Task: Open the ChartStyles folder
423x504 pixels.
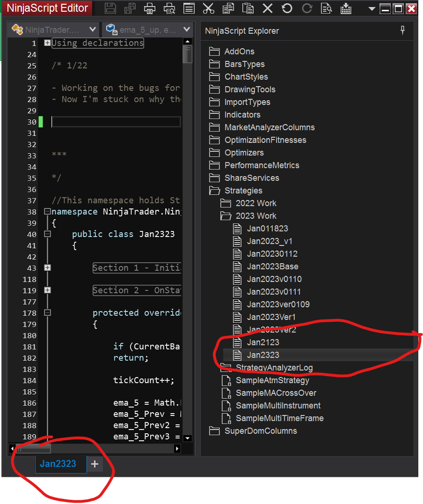Action: (x=246, y=77)
